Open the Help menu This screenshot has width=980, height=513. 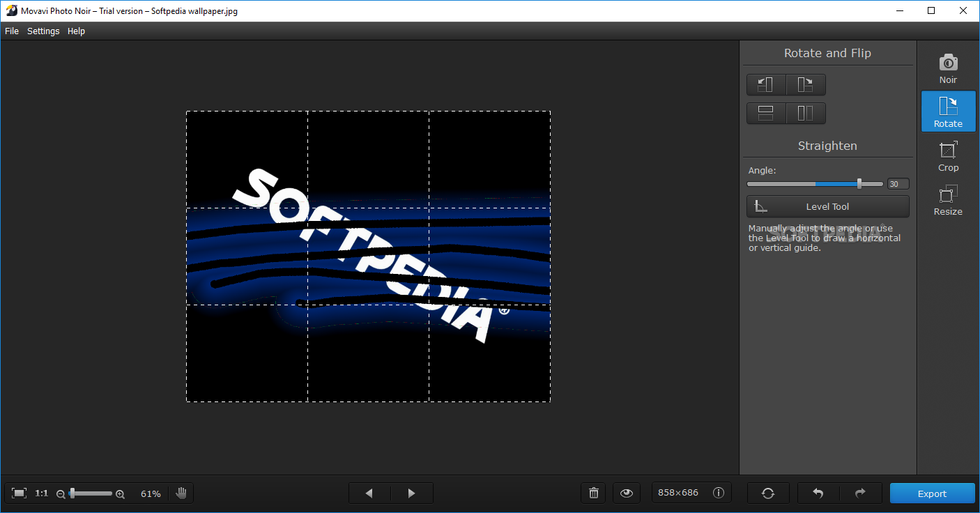click(x=76, y=31)
